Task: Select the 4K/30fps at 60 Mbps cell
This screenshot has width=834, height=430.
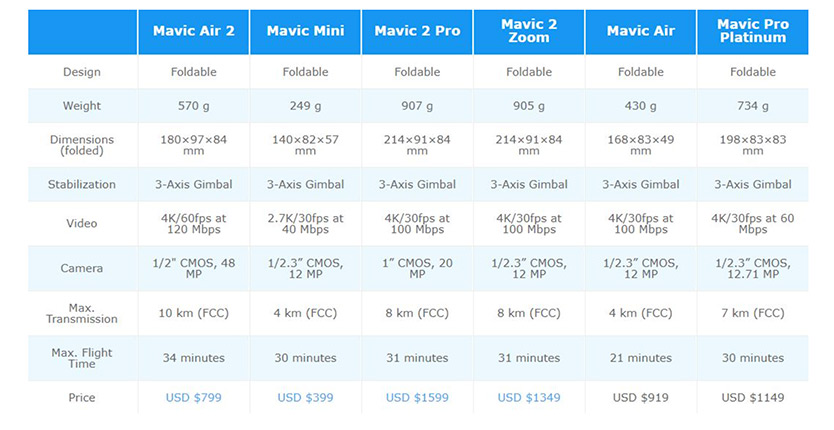Action: click(753, 224)
